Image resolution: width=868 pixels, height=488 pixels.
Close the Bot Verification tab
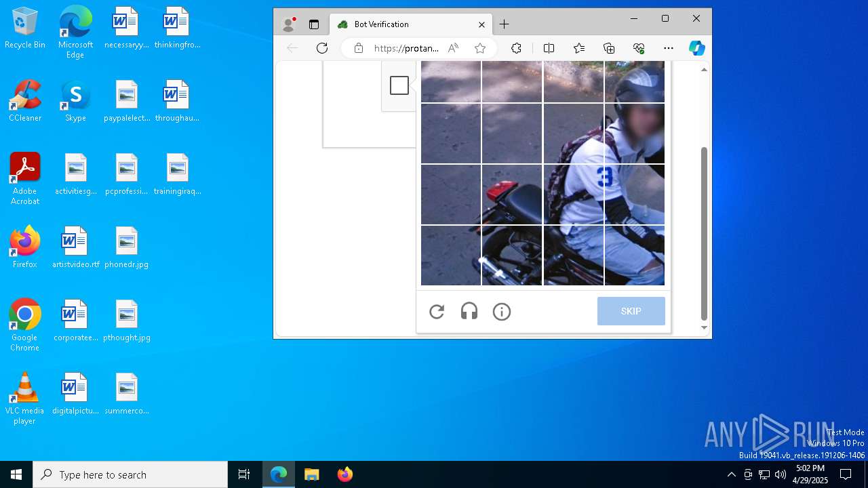pos(481,24)
